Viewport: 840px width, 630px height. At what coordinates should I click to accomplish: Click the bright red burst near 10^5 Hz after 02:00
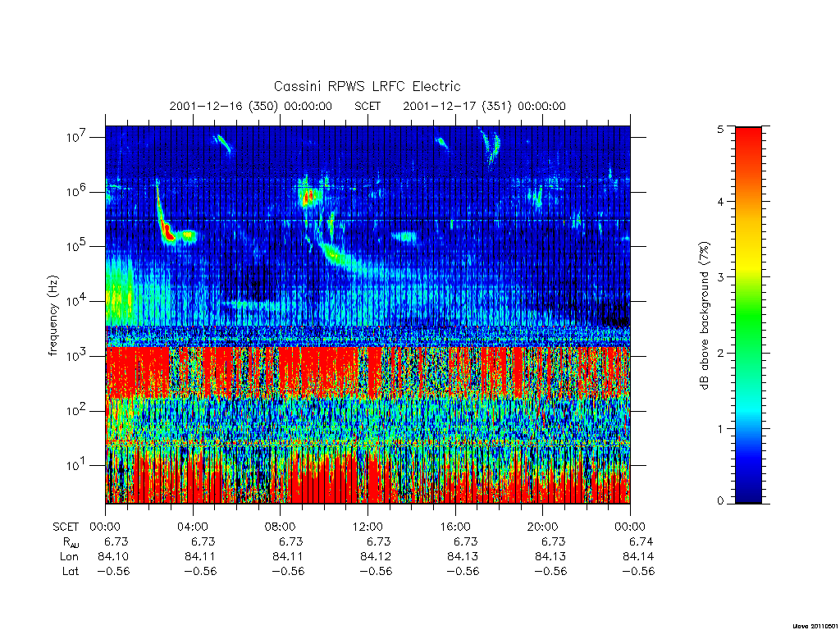[169, 233]
